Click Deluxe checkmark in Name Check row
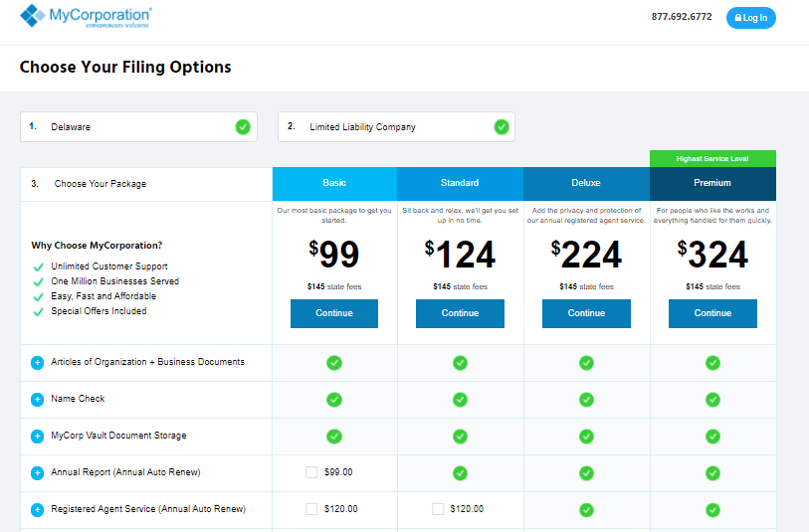Image resolution: width=809 pixels, height=532 pixels. pos(587,400)
